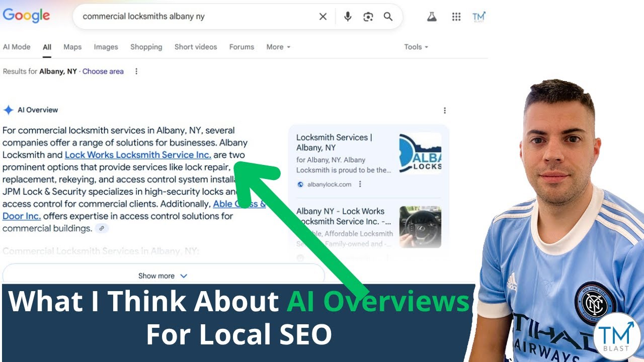Image resolution: width=644 pixels, height=362 pixels.
Task: Start voice search with microphone icon
Action: pos(348,17)
